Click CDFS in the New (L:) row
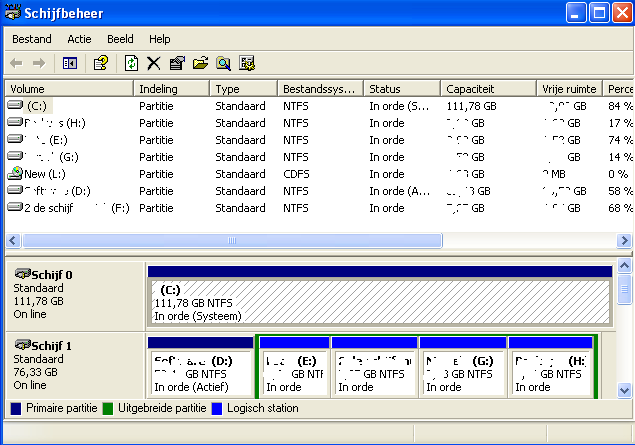635x445 pixels. point(296,174)
